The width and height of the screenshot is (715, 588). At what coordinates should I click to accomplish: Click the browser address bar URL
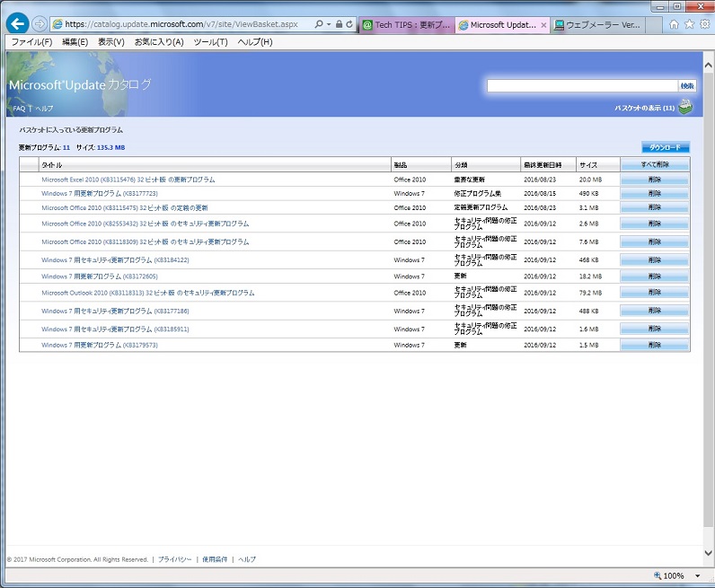181,24
